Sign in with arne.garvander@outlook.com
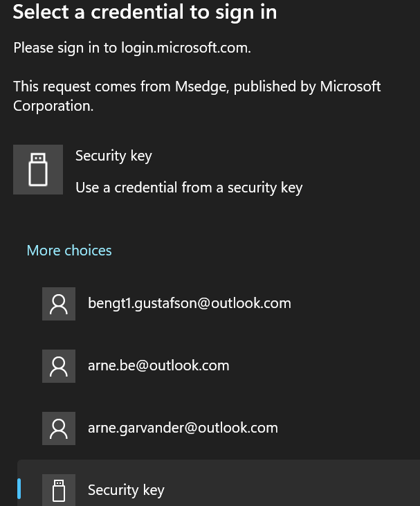This screenshot has height=506, width=420. click(183, 428)
